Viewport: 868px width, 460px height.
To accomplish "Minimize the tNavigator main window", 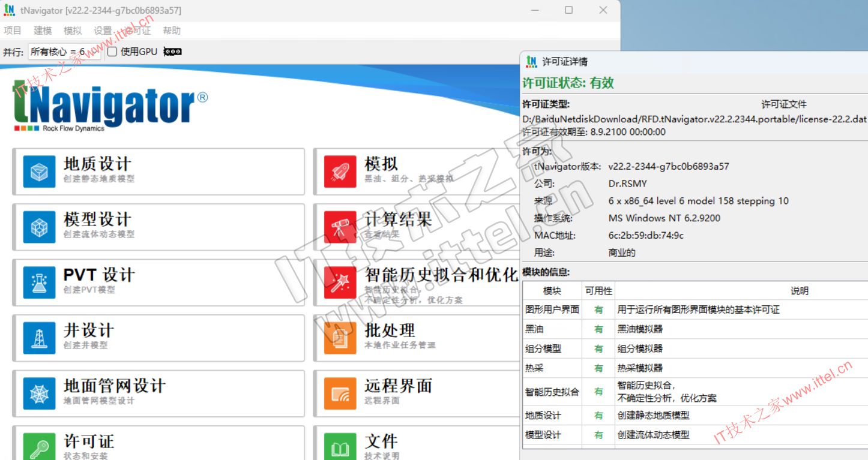I will (534, 10).
